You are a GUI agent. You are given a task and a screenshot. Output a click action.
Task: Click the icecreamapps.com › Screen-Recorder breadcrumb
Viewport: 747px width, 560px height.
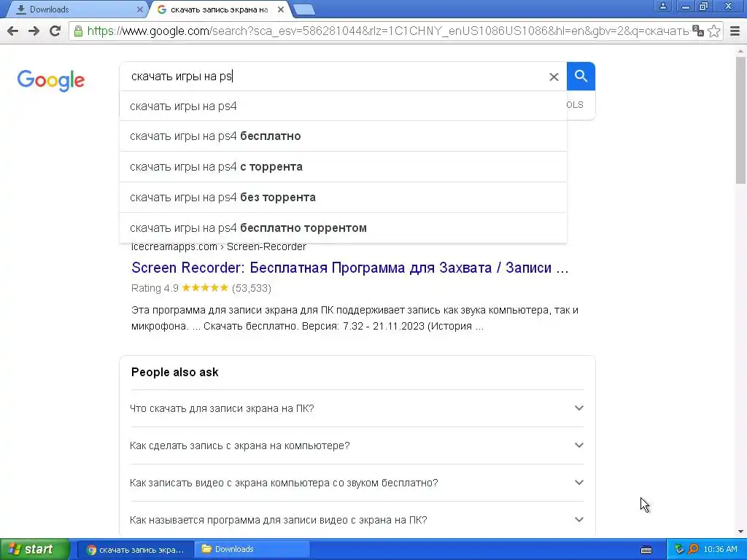click(219, 246)
